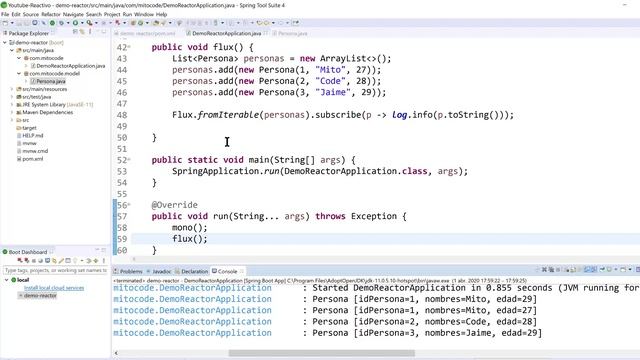Click the open console icon in Boot Dashboard

(47, 260)
